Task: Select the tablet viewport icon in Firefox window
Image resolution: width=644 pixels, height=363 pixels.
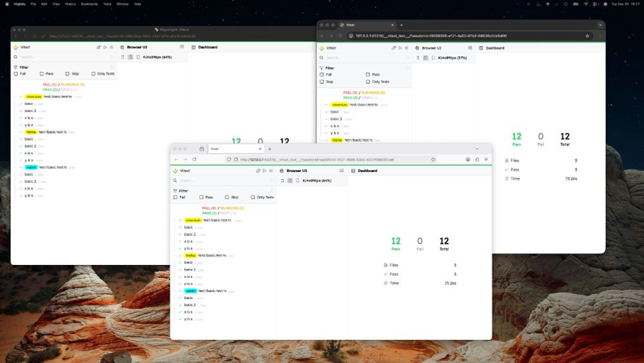Action: pos(298,181)
